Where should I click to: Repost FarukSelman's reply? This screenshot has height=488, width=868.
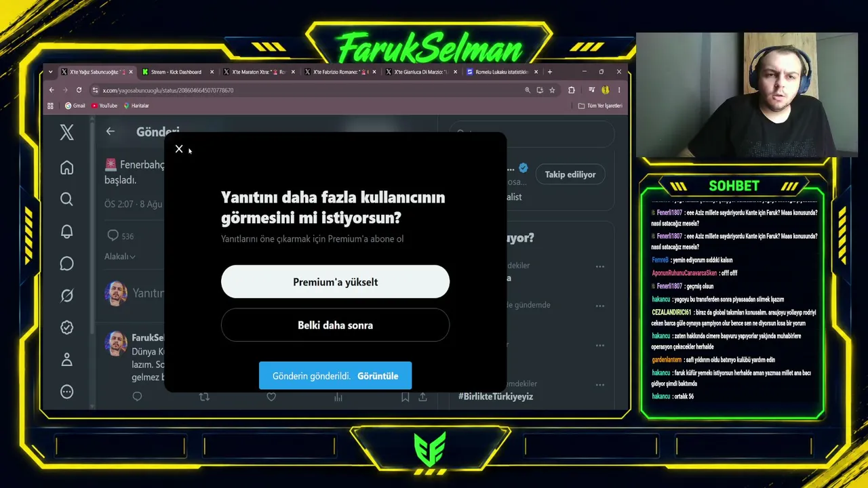204,396
